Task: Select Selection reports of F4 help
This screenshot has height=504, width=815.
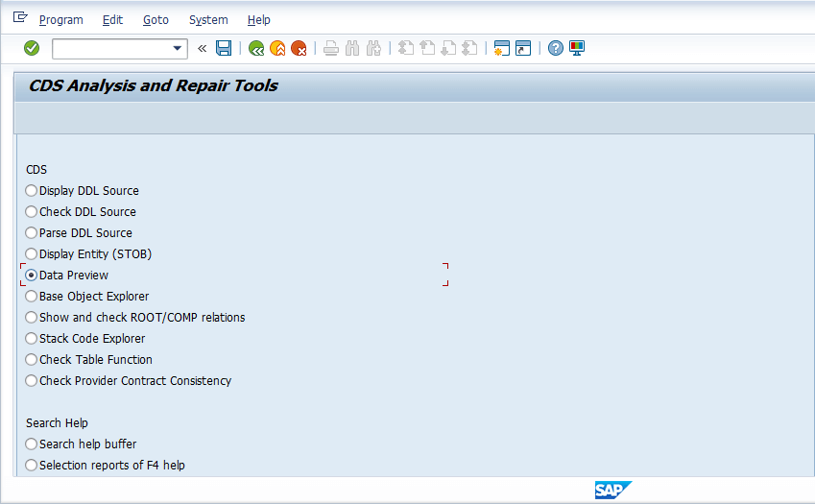Action: [x=31, y=465]
